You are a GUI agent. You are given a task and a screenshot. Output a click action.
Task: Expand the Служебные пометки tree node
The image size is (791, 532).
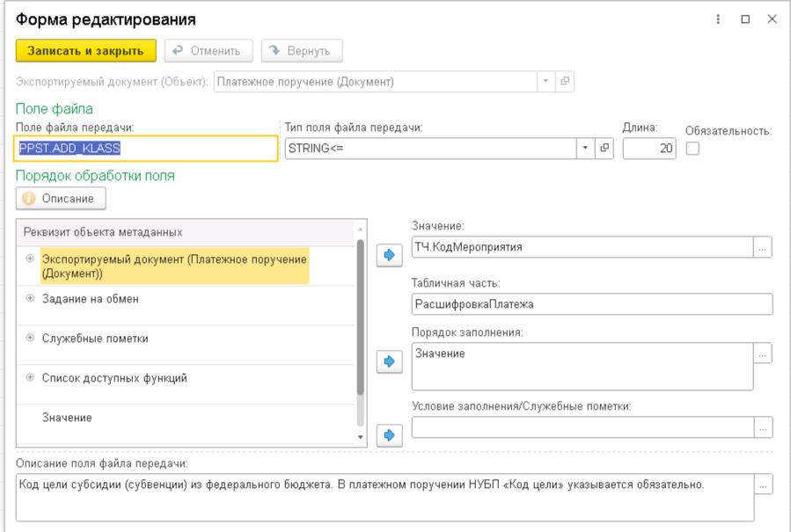click(30, 339)
